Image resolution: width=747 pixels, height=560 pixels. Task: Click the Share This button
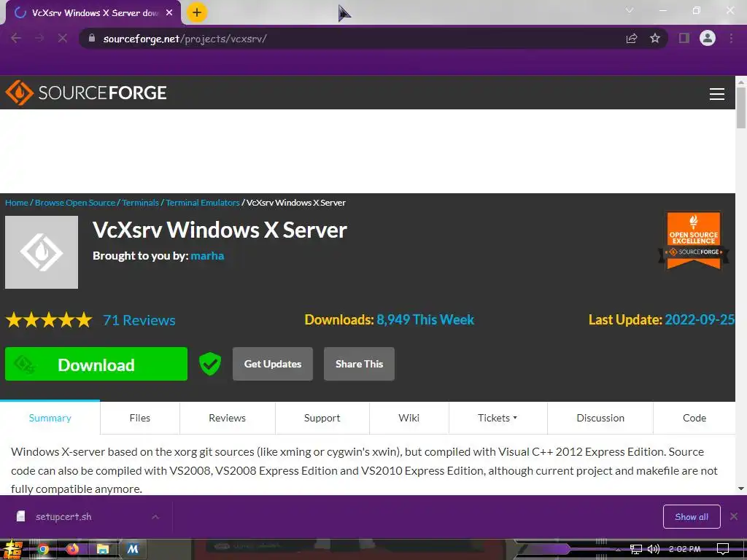pyautogui.click(x=359, y=364)
